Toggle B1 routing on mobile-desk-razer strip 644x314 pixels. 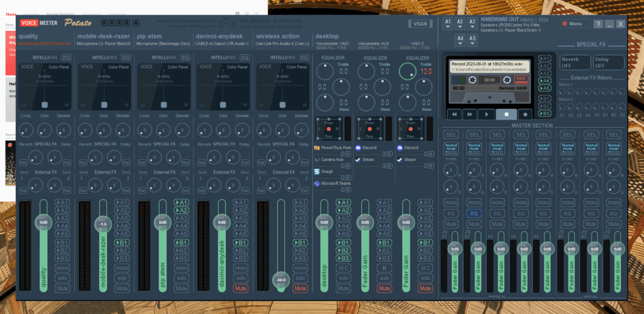coord(122,243)
